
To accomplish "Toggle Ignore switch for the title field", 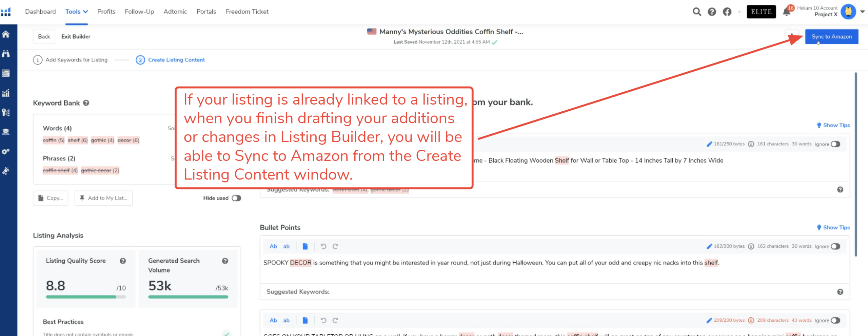I will pos(835,144).
